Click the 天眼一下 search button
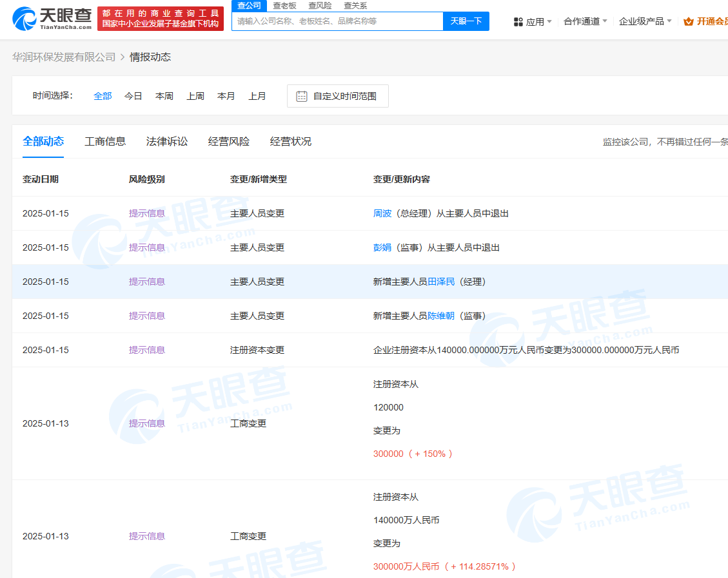 click(466, 21)
